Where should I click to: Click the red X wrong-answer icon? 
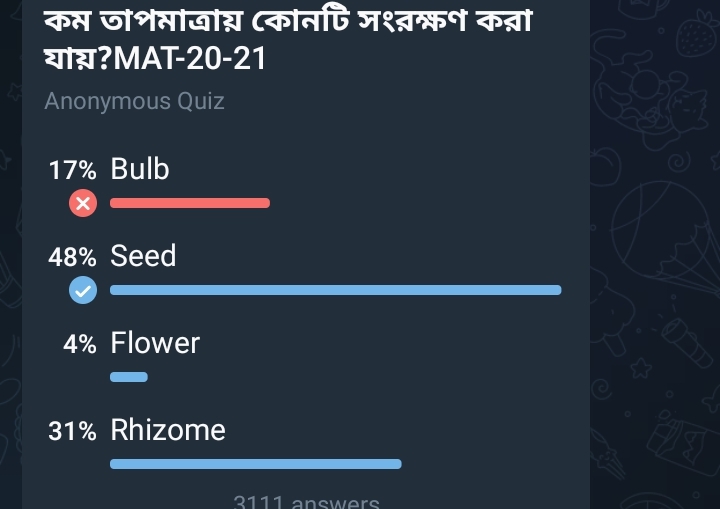point(83,204)
